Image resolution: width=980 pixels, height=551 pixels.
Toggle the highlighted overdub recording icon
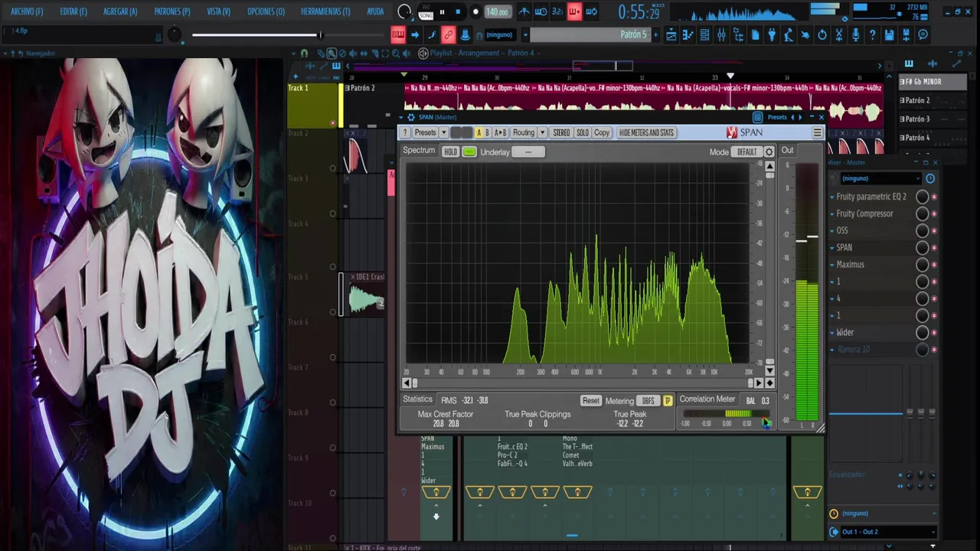[x=574, y=11]
